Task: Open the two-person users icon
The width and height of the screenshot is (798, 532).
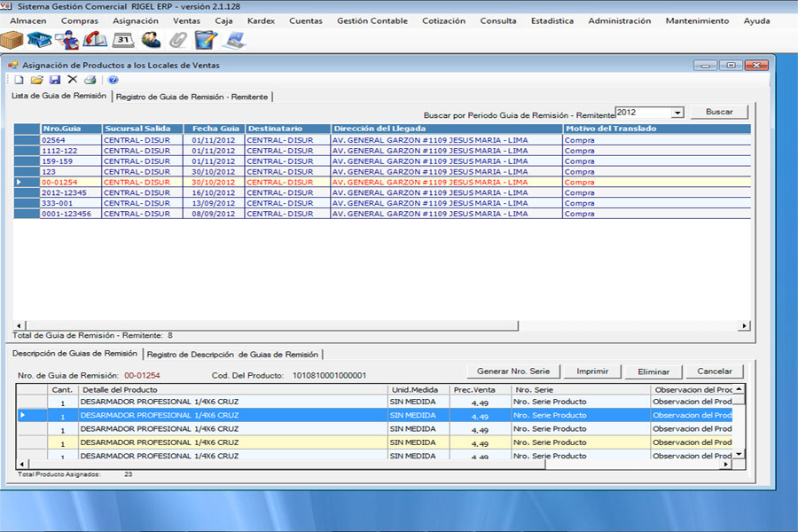Action: [x=151, y=39]
